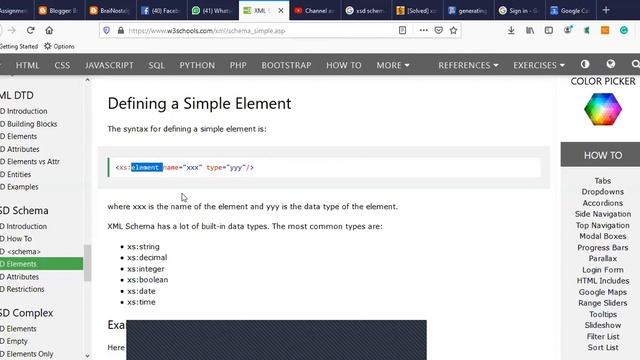The width and height of the screenshot is (640, 360).
Task: Switch to the BraiNostalg tab
Action: (x=110, y=11)
